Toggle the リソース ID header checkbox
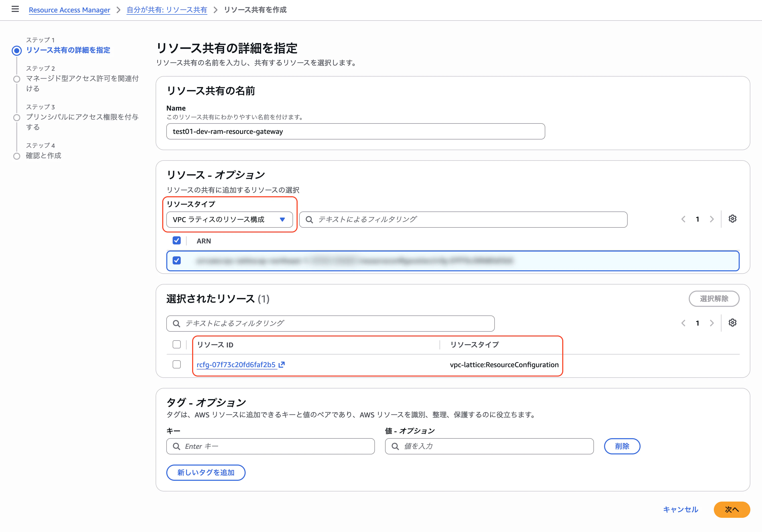 coord(177,344)
